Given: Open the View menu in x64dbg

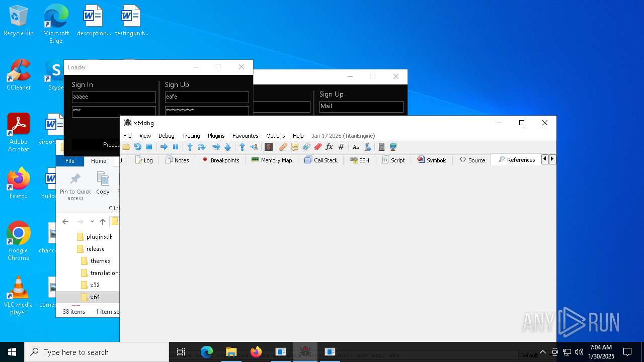Looking at the screenshot, I should click(145, 136).
